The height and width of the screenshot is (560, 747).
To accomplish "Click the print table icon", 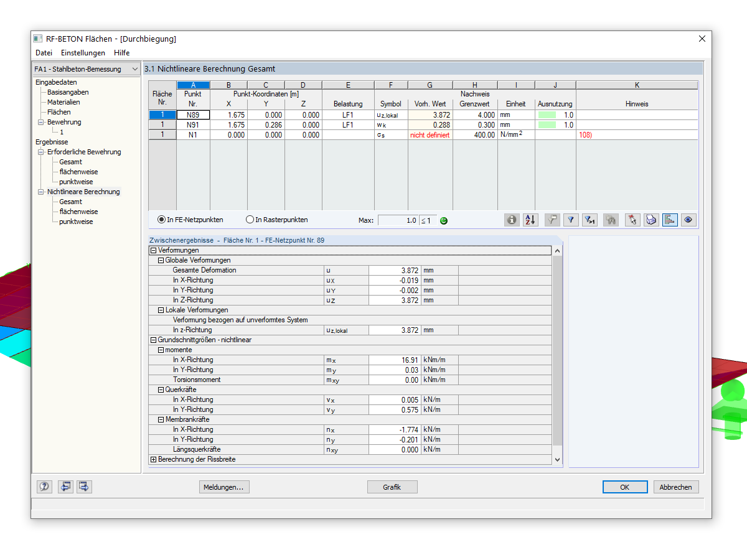I will [651, 220].
